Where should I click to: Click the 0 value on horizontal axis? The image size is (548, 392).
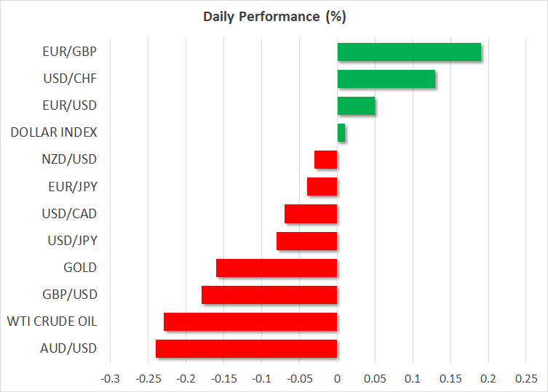click(x=337, y=379)
